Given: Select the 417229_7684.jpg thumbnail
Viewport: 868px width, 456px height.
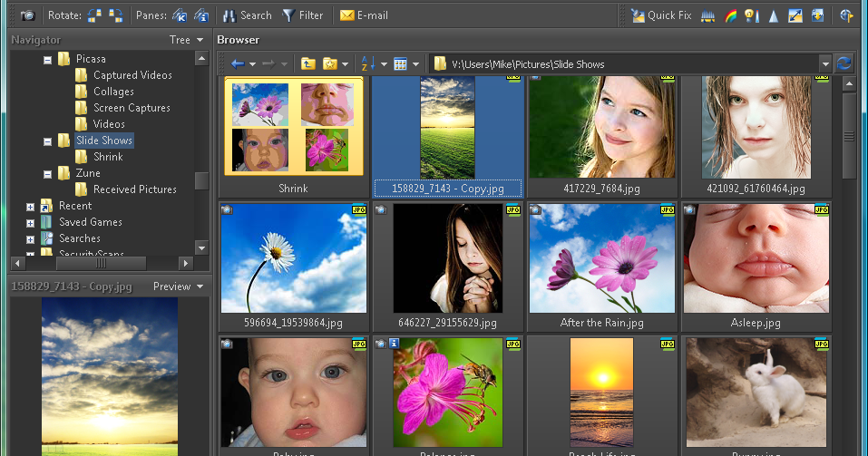Looking at the screenshot, I should tap(601, 127).
